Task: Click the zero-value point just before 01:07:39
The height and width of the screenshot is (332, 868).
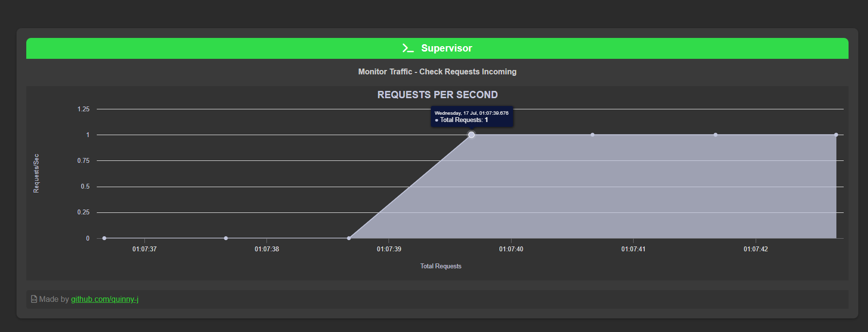Action: point(349,238)
